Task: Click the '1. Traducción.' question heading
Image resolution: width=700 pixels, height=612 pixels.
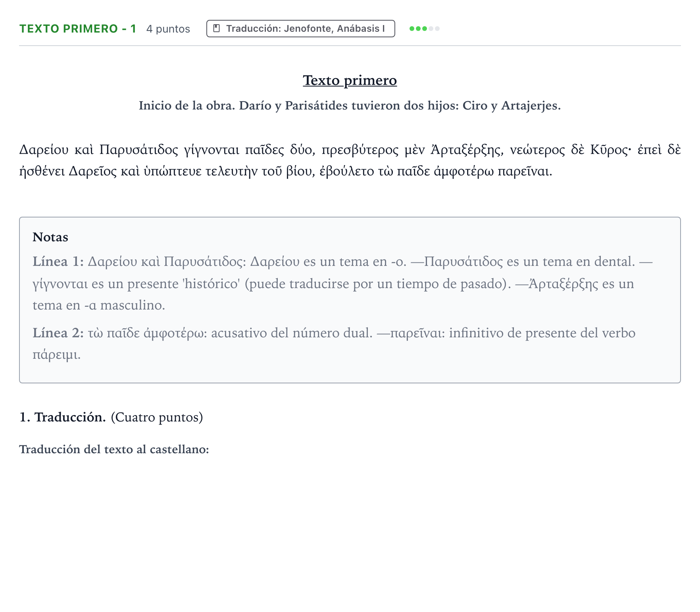Action: [x=63, y=417]
